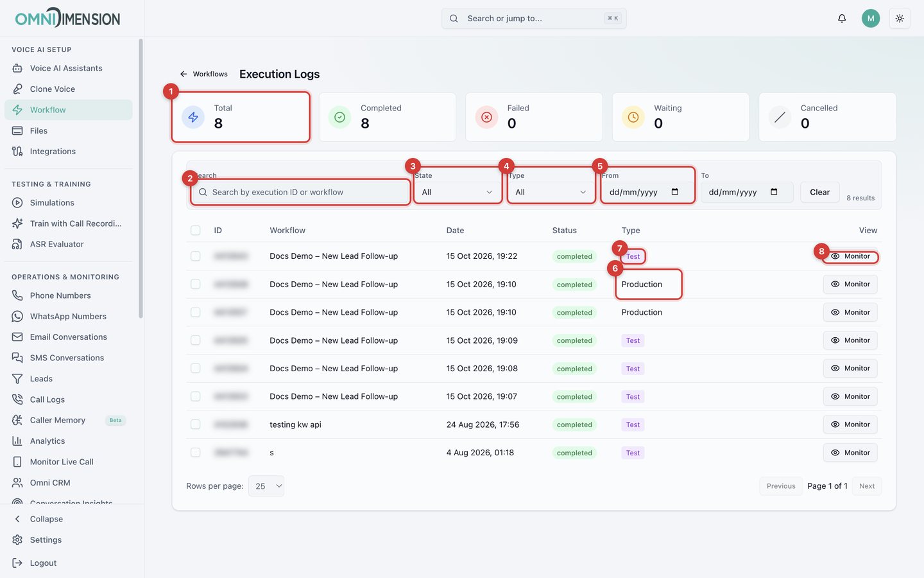
Task: Click the Simulations play icon in sidebar
Action: [17, 203]
